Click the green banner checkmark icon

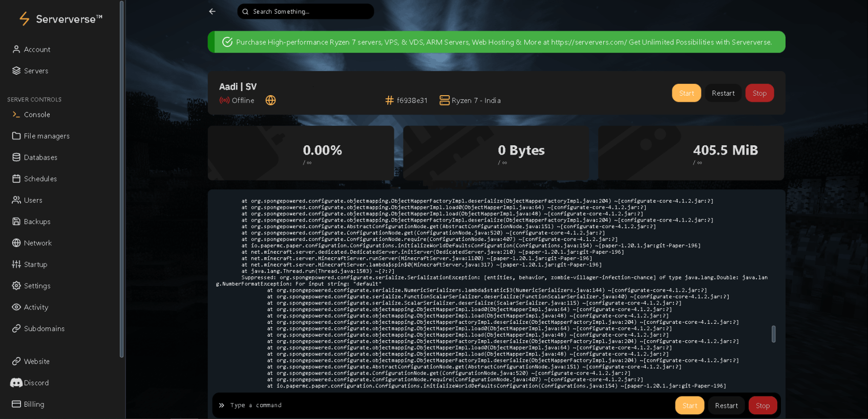[227, 42]
